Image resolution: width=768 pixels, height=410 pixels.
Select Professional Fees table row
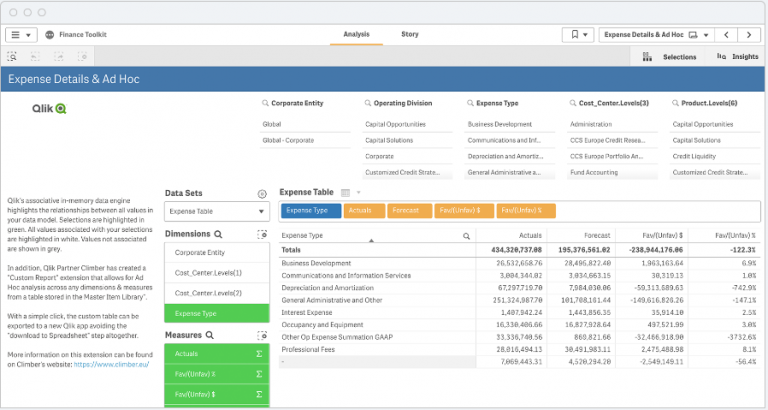pyautogui.click(x=519, y=350)
